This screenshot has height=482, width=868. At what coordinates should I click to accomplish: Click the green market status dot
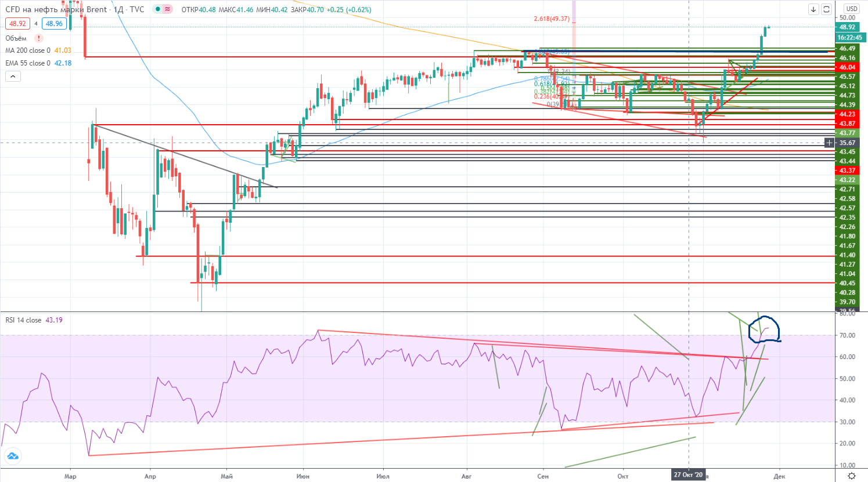(x=157, y=9)
